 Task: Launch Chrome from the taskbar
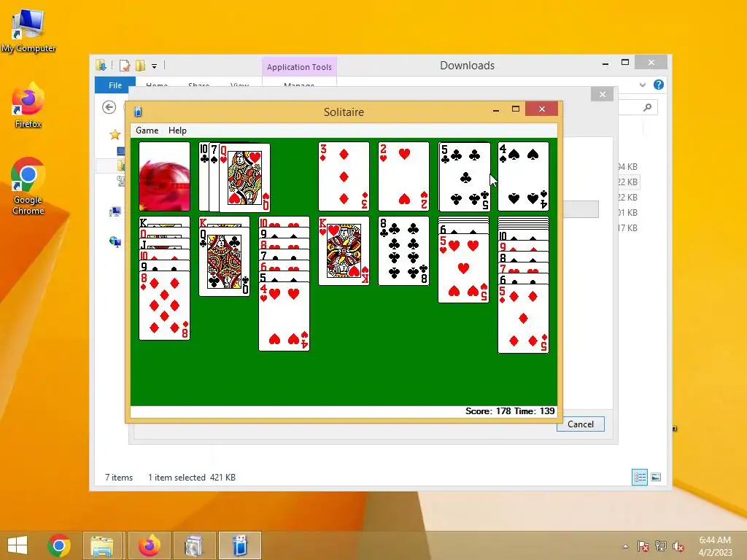(x=59, y=545)
